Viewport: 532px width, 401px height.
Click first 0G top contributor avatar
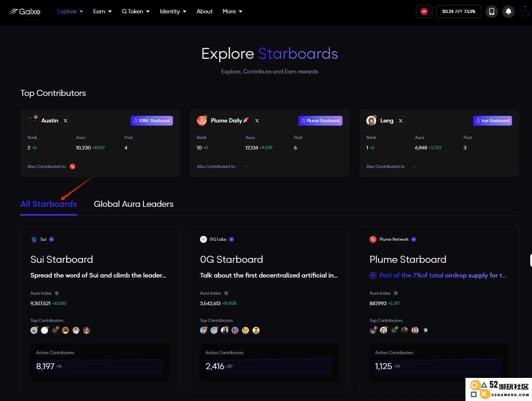pyautogui.click(x=203, y=330)
